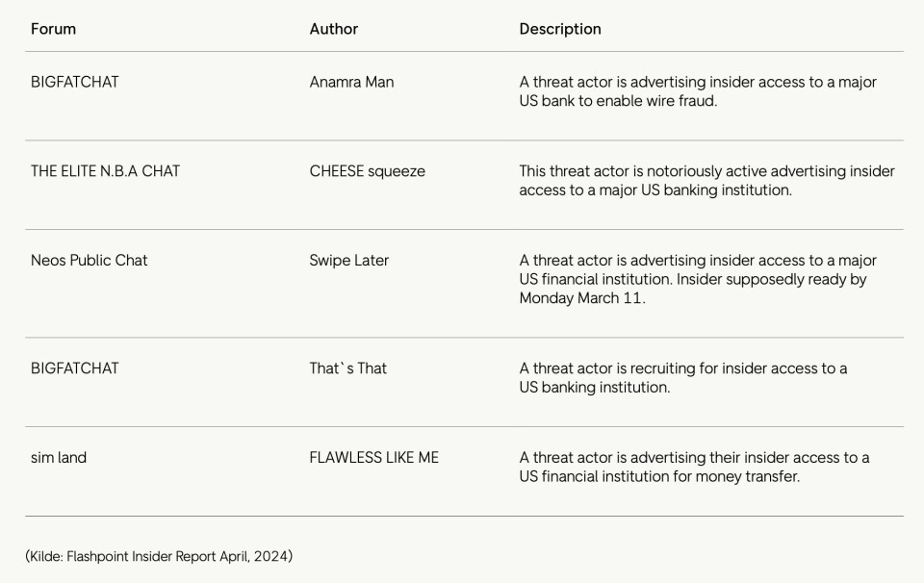Click the Forum column header
This screenshot has width=924, height=583.
(x=53, y=29)
